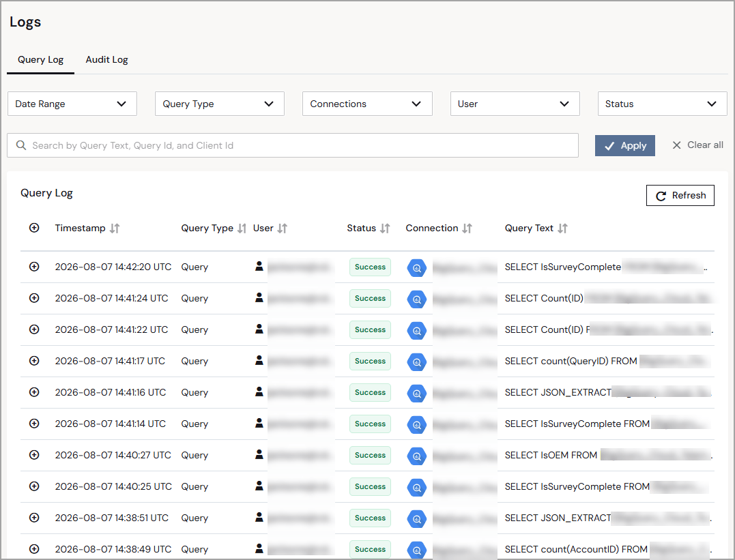Image resolution: width=735 pixels, height=560 pixels.
Task: Click user icon in 14:41:17 row
Action: (259, 360)
